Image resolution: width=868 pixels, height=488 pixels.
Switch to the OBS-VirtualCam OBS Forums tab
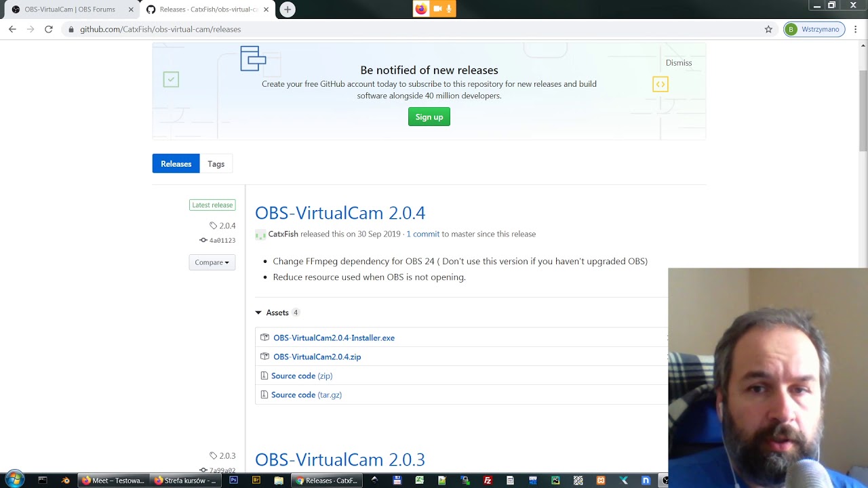71,9
